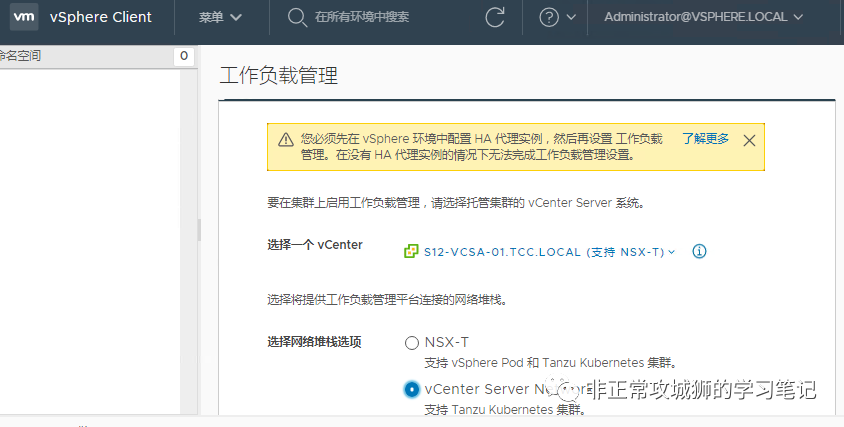The image size is (844, 427).
Task: Click the text 选择将提供工作负载管理平台连接的网络堆栈
Action: tap(388, 300)
